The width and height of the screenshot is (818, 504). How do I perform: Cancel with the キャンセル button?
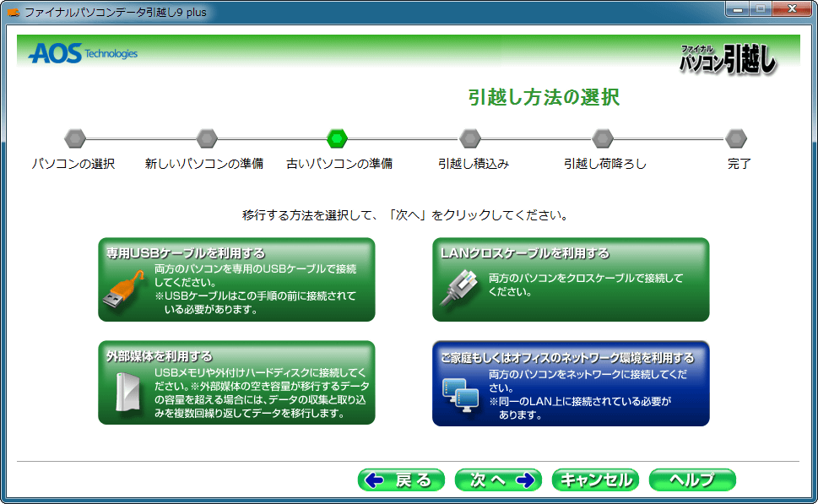click(x=595, y=480)
